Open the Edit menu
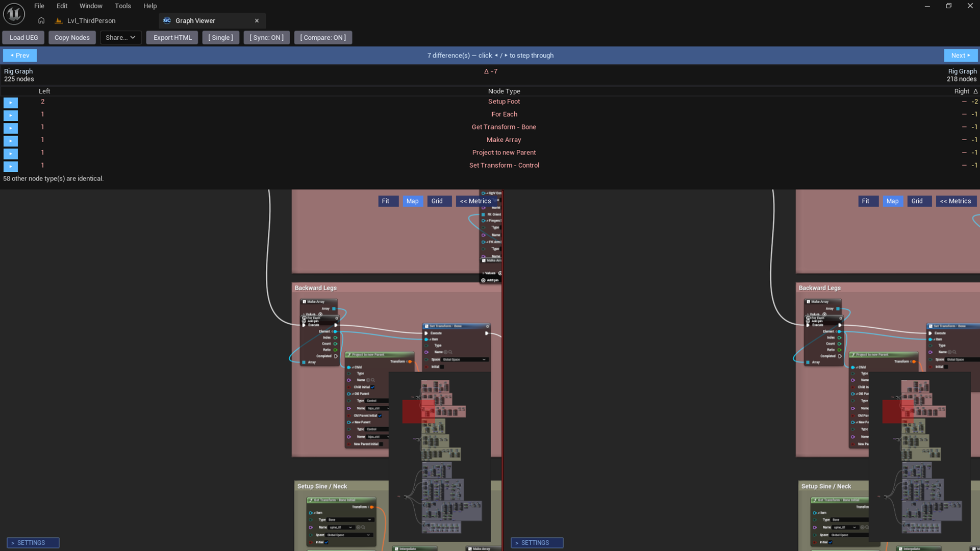 [x=62, y=6]
